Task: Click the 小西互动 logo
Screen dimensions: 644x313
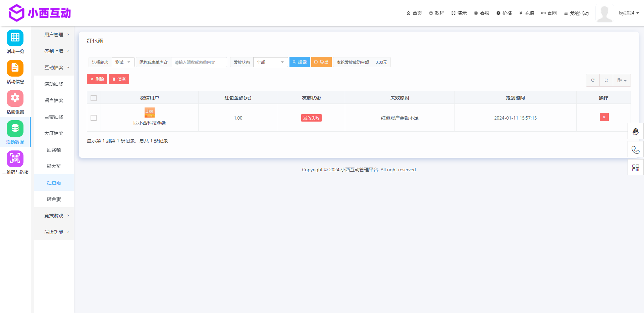Action: click(x=40, y=13)
